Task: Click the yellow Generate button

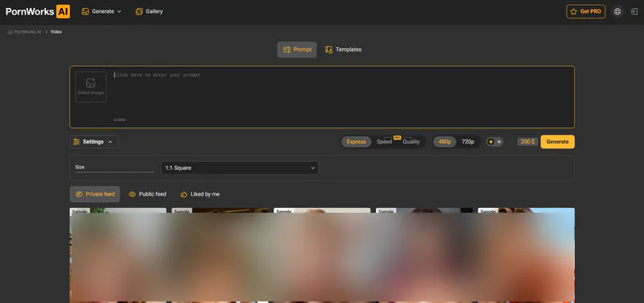Action: coord(557,142)
